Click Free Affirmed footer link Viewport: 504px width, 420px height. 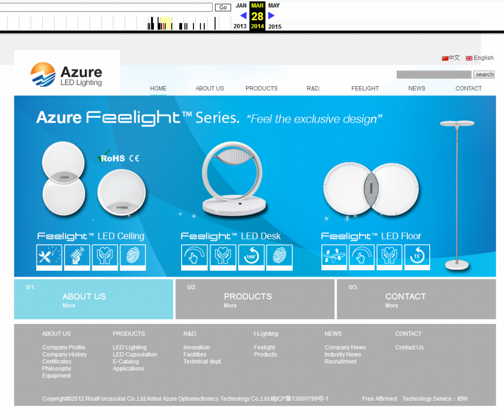379,399
